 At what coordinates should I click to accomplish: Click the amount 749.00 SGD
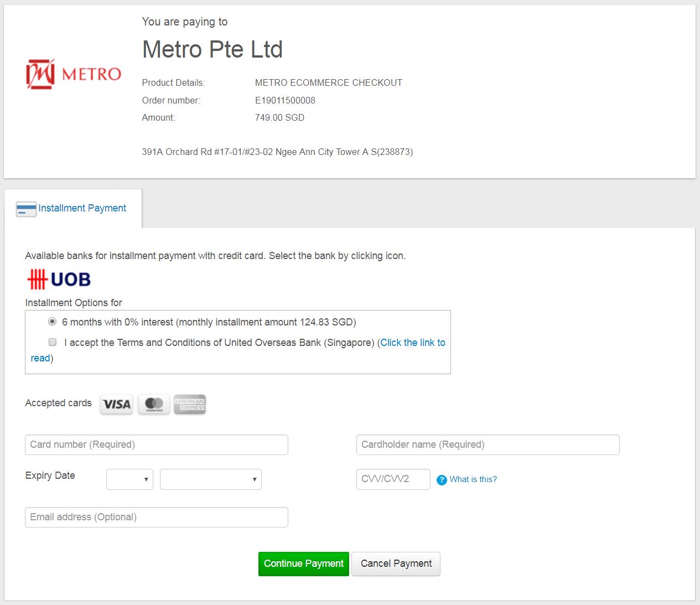point(279,117)
